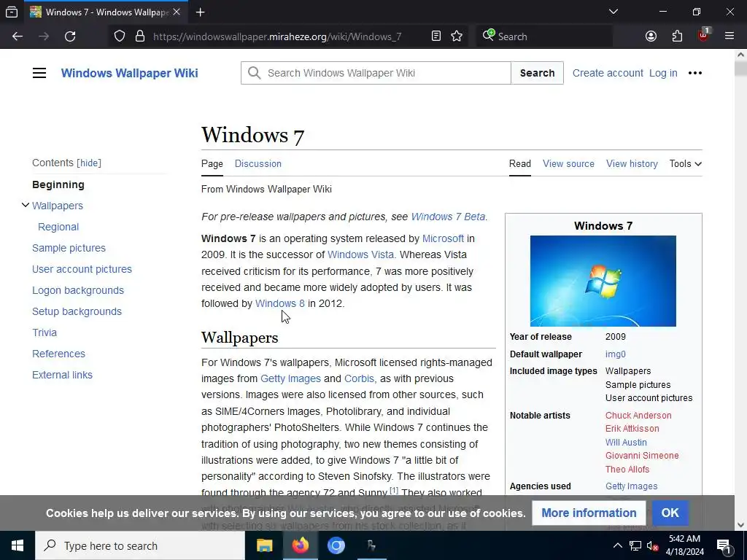Jump to the Regional subsection
Image resolution: width=747 pixels, height=560 pixels.
tap(58, 227)
